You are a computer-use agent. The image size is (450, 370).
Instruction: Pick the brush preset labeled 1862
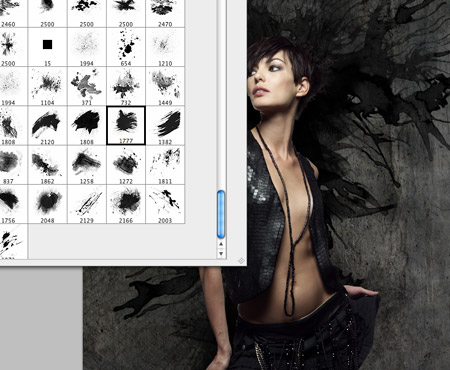[48, 165]
